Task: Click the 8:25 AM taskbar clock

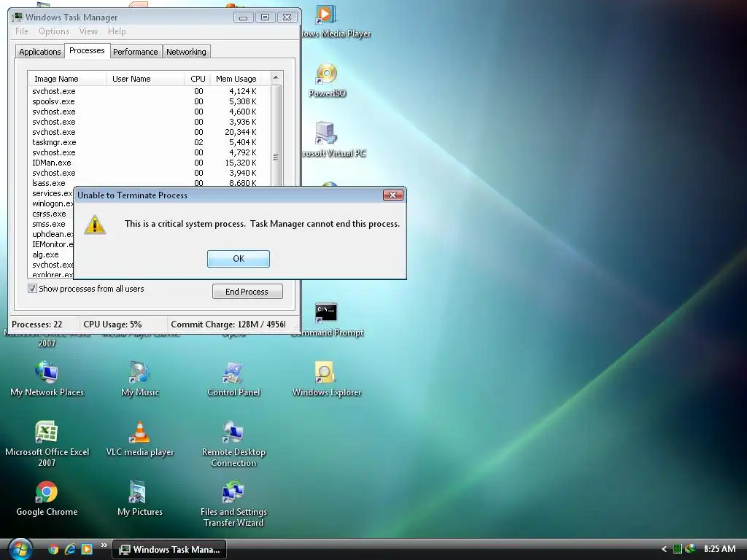Action: click(x=719, y=549)
